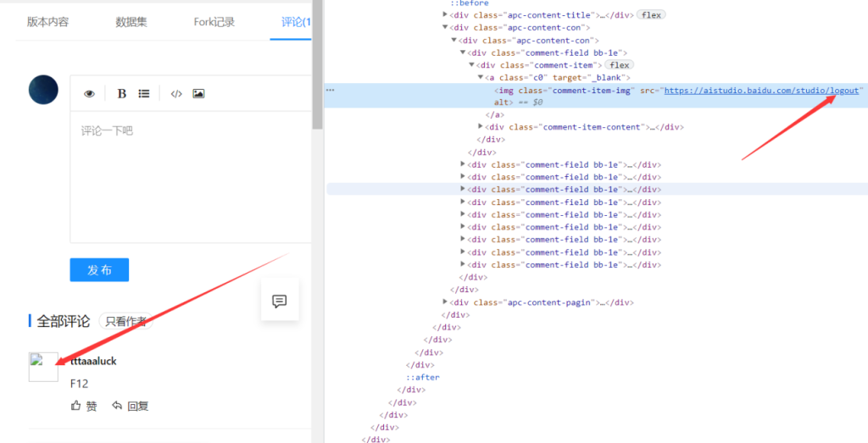
Task: Expand the comment-item-content div node
Action: (x=481, y=127)
